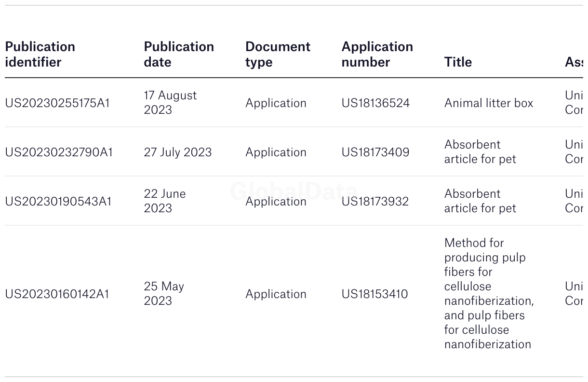Viewport: 588px width, 382px height.
Task: Click the Publication date column header
Action: 179,54
